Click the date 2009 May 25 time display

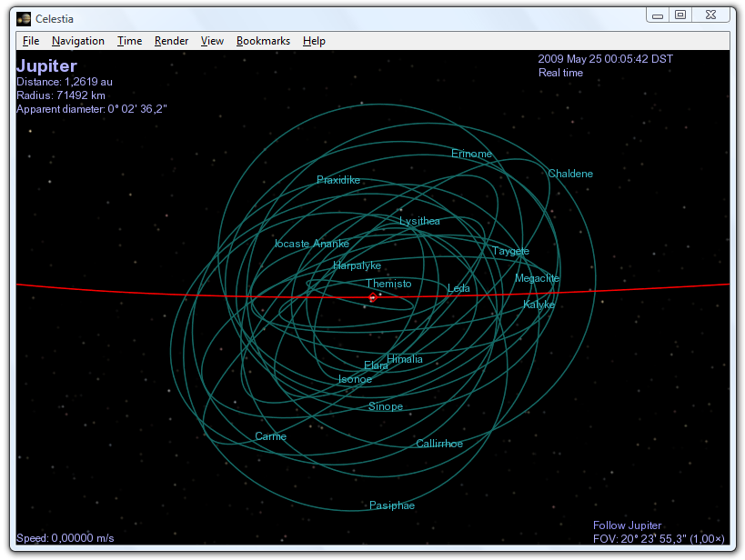coord(605,59)
